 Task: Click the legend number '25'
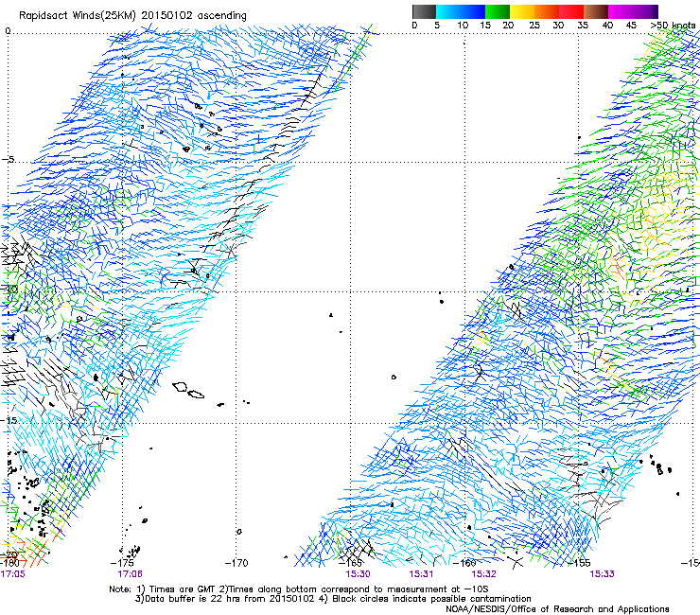click(534, 26)
